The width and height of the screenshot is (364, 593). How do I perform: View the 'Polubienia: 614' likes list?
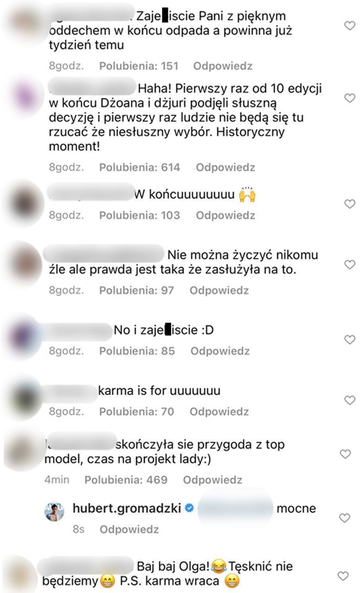coord(140,167)
